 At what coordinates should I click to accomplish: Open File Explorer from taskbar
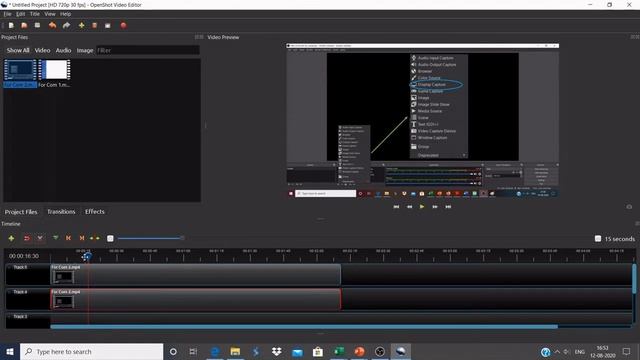[x=236, y=351]
